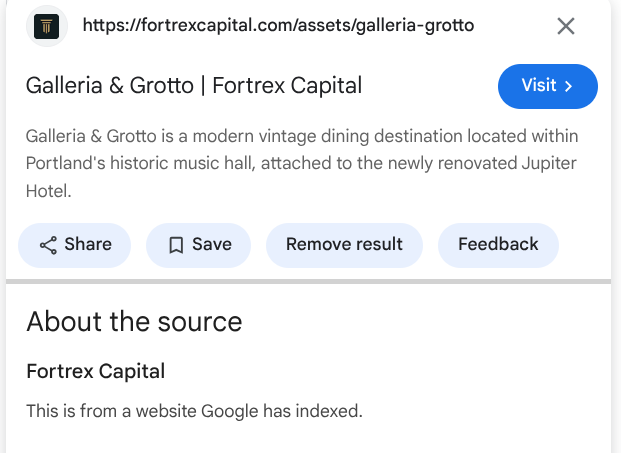Click the Fortrex Capital source name
The width and height of the screenshot is (621, 453).
(96, 371)
